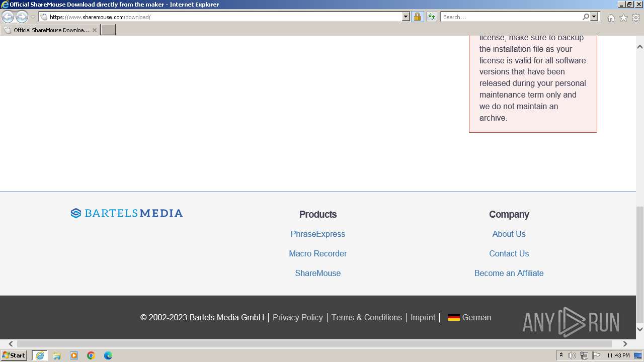Viewport: 644px width, 362px height.
Task: Show hidden tray icons arrow
Action: (561, 355)
